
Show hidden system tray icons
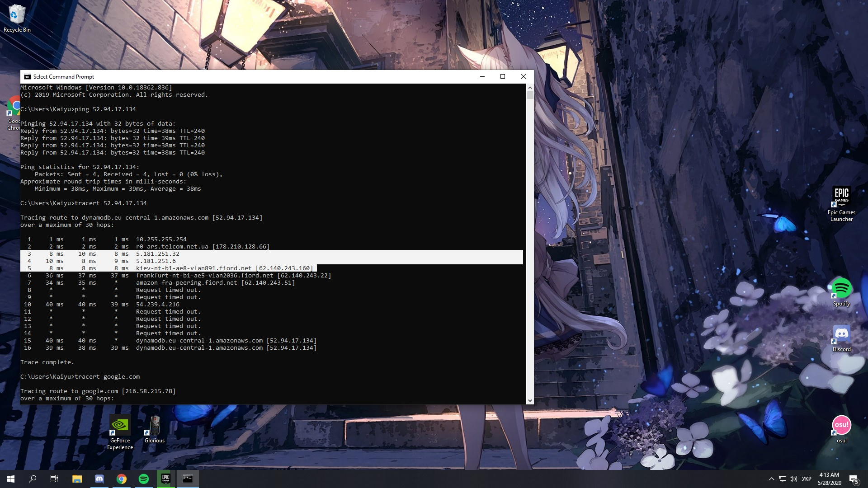pos(772,479)
